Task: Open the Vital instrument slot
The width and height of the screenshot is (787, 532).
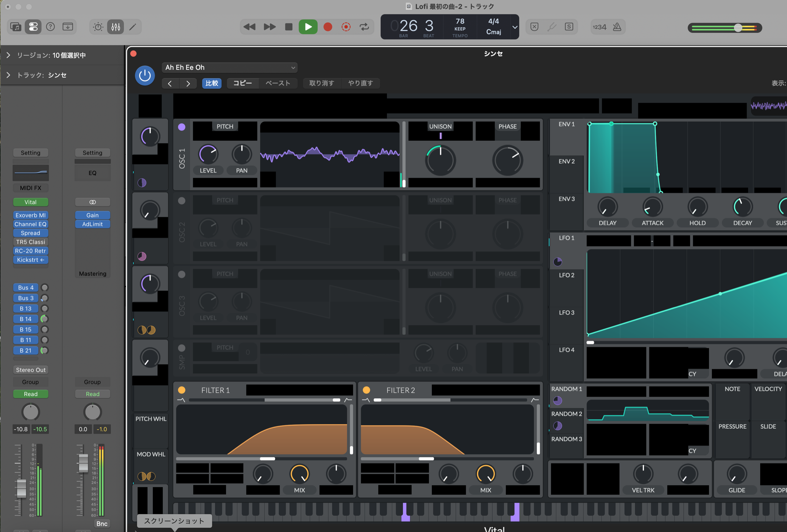Action: [30, 202]
